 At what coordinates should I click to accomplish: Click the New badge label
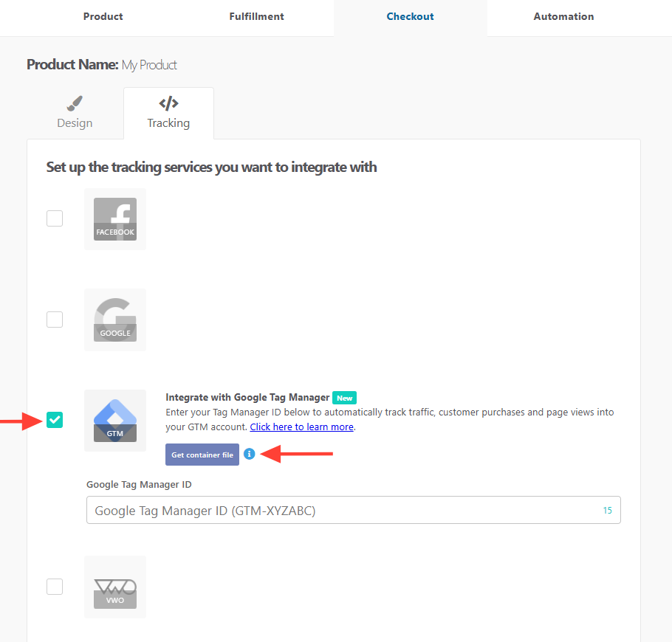[x=344, y=398]
